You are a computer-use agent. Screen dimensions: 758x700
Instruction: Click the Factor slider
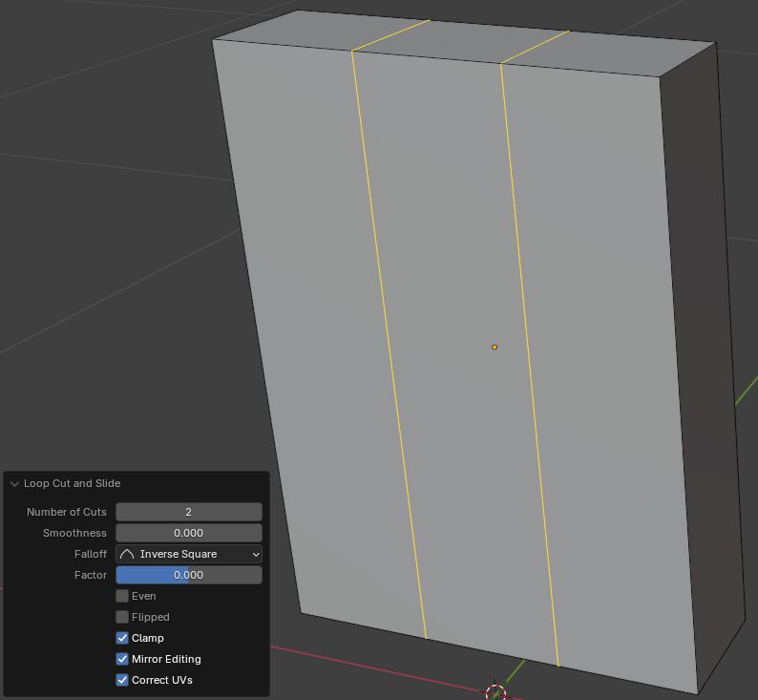pyautogui.click(x=188, y=575)
